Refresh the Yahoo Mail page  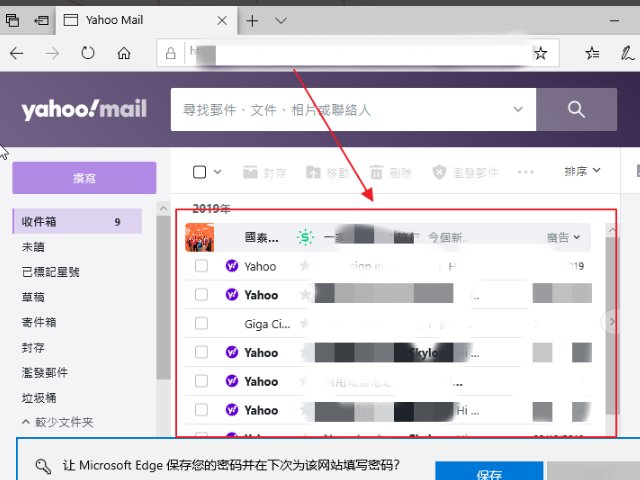(x=87, y=53)
